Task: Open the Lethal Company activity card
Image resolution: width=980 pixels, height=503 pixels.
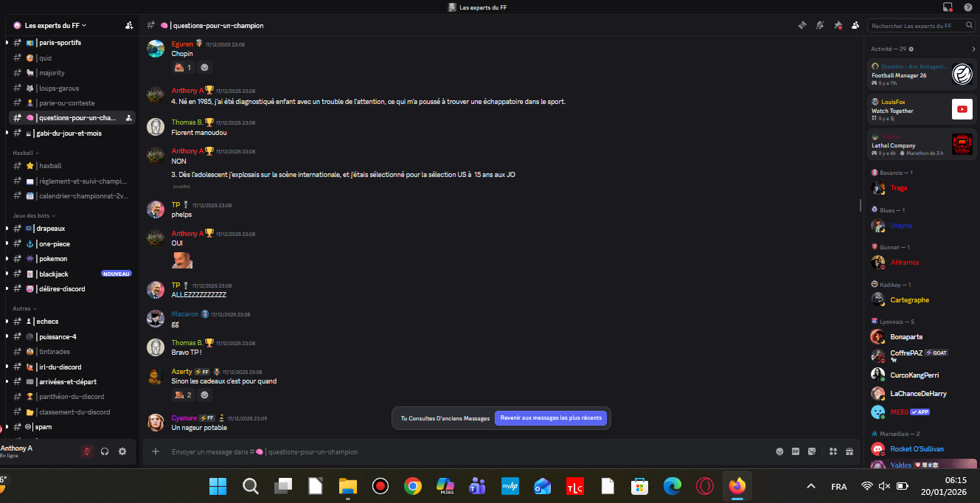Action: (922, 144)
